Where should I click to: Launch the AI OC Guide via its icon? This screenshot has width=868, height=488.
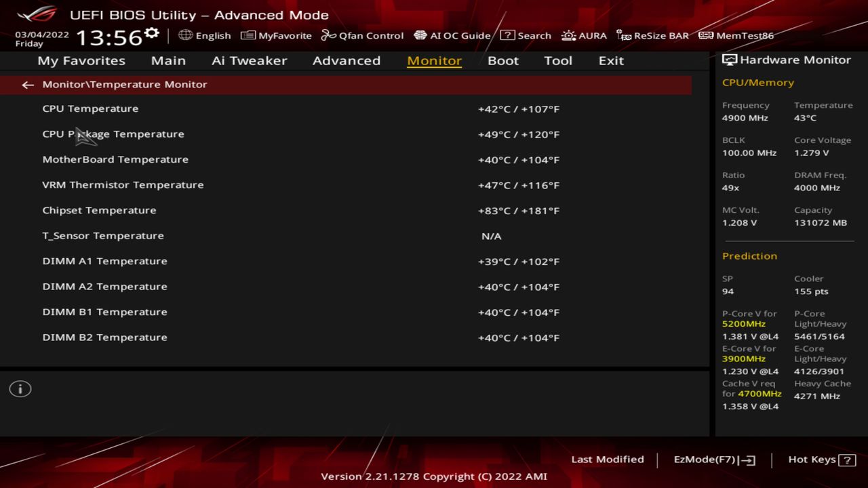[420, 35]
